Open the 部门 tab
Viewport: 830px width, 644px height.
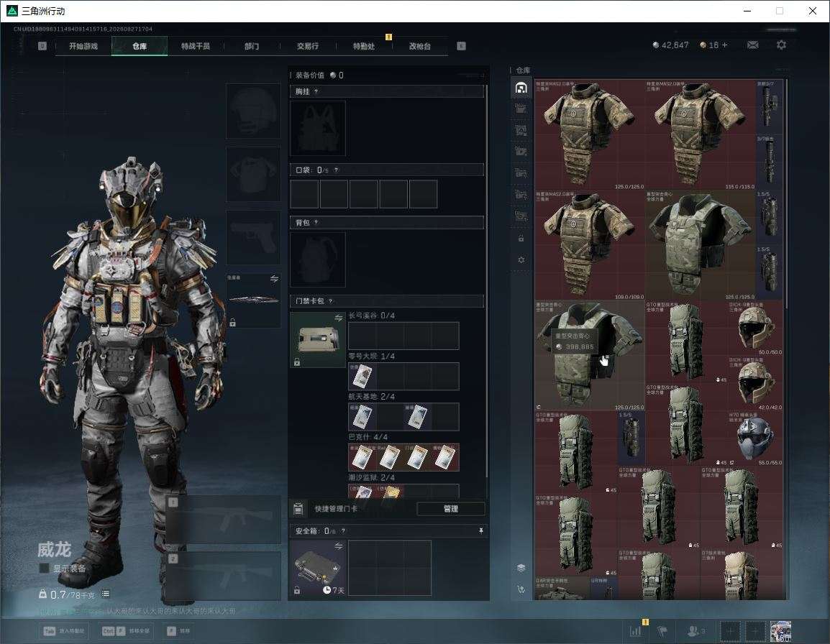pyautogui.click(x=252, y=46)
